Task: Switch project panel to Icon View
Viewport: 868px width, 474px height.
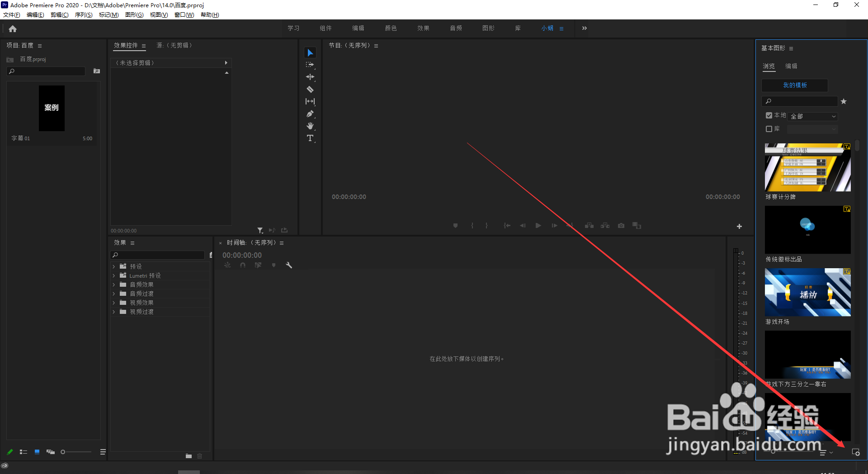Action: (37, 452)
